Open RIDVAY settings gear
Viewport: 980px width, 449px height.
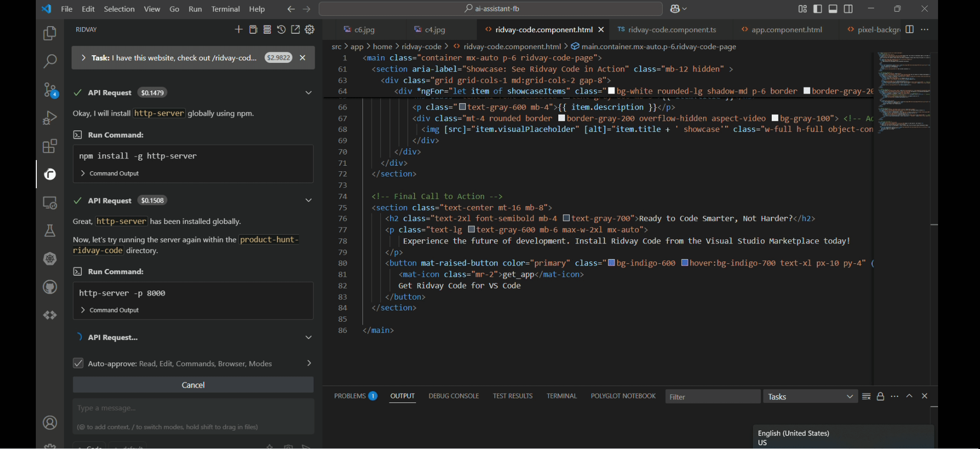tap(310, 30)
